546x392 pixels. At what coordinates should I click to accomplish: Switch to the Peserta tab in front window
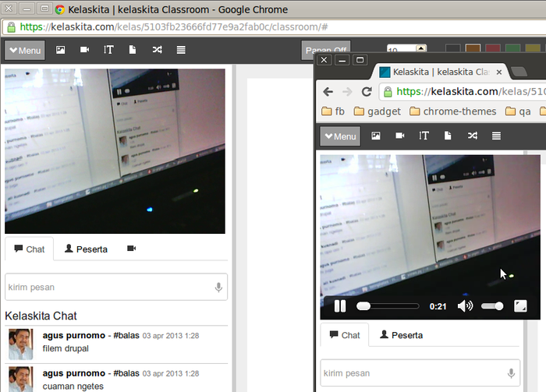(x=401, y=335)
